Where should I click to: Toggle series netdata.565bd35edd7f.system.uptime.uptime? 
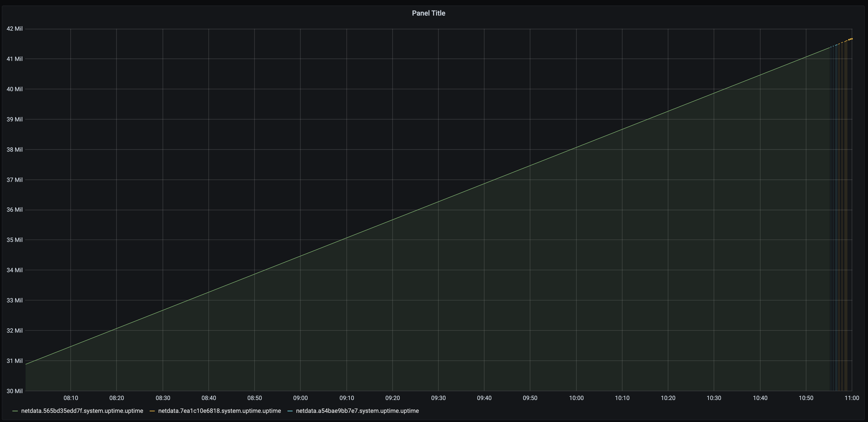(81, 411)
